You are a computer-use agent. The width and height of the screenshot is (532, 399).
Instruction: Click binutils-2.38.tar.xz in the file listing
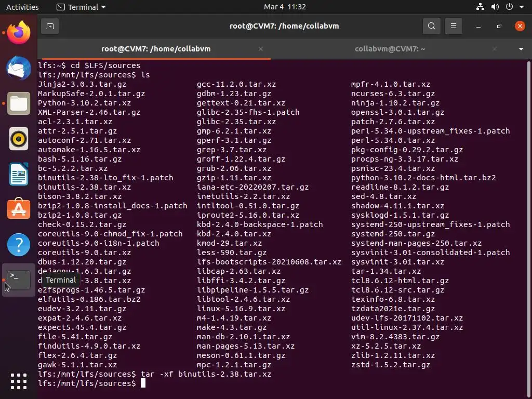tap(85, 187)
